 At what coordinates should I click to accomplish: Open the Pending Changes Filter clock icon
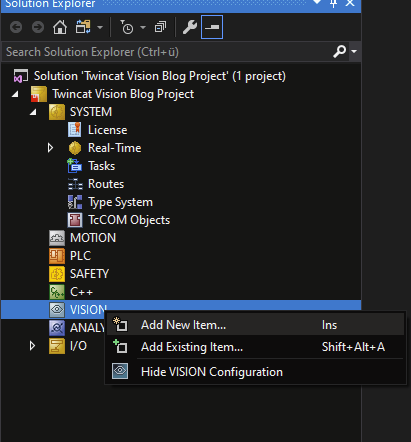coord(127,27)
